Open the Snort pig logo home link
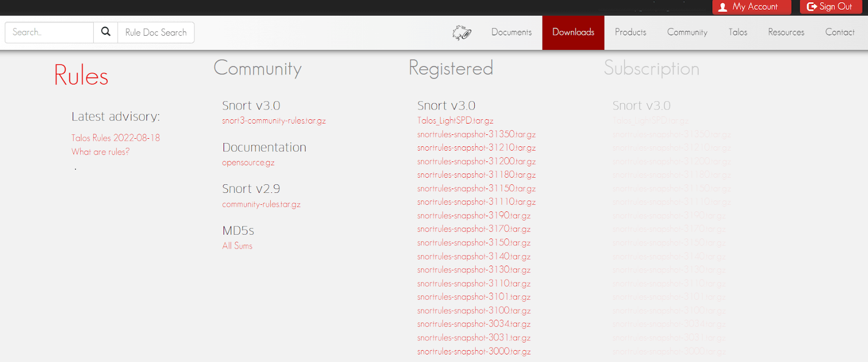Viewport: 868px width, 362px height. pos(462,33)
